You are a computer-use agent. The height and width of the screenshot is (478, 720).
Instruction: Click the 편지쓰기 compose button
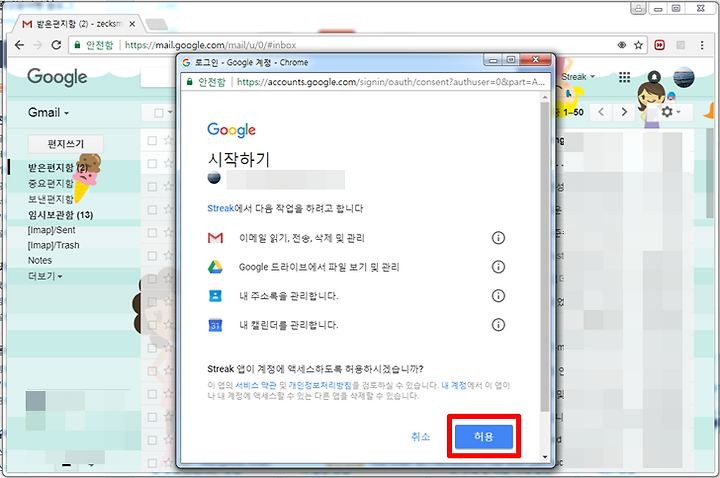click(x=66, y=144)
